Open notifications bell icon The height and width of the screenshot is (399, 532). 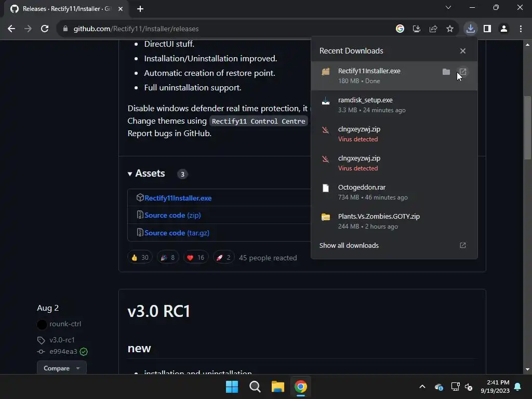(x=518, y=387)
